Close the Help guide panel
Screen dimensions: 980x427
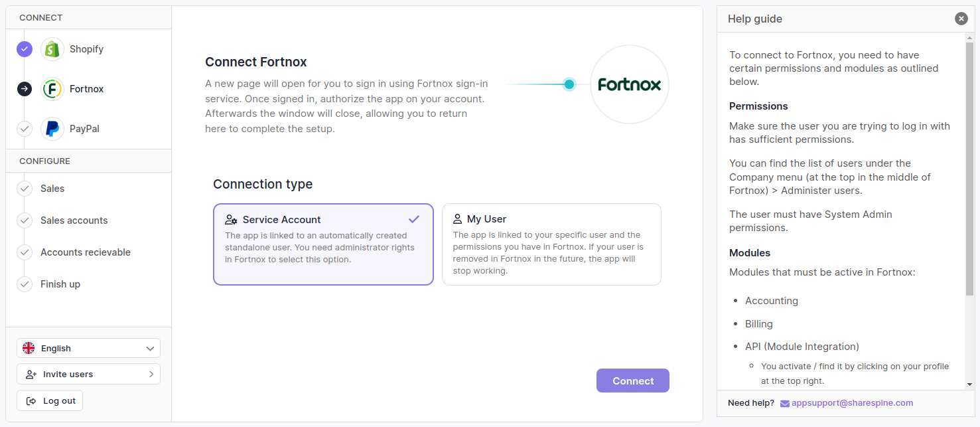coord(961,19)
